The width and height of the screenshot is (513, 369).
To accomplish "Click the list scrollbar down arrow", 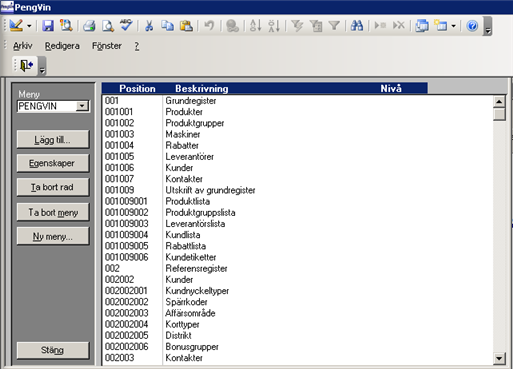I will point(499,358).
